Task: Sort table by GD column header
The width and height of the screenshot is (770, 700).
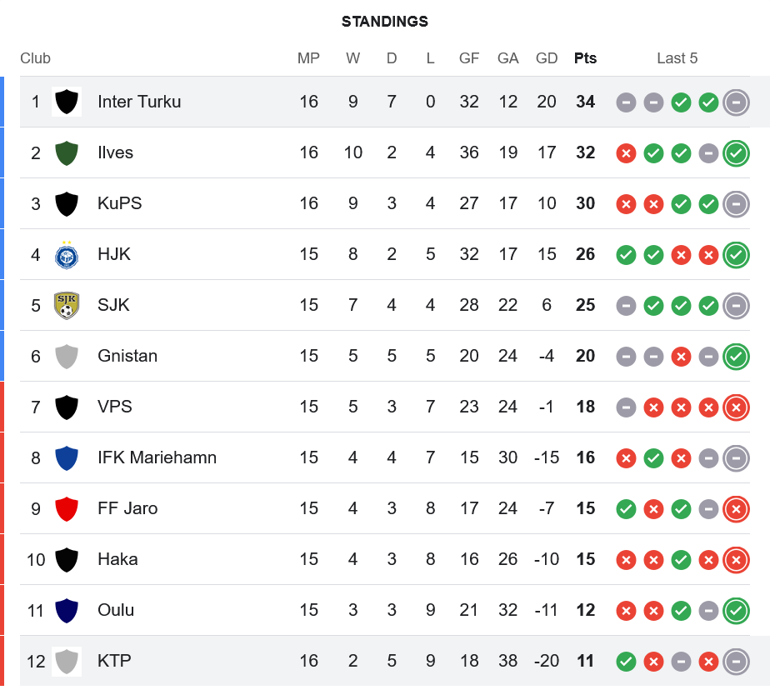Action: 547,58
